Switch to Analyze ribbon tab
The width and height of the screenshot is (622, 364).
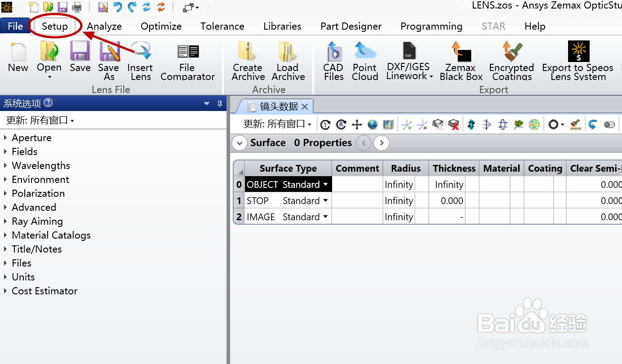coord(104,26)
